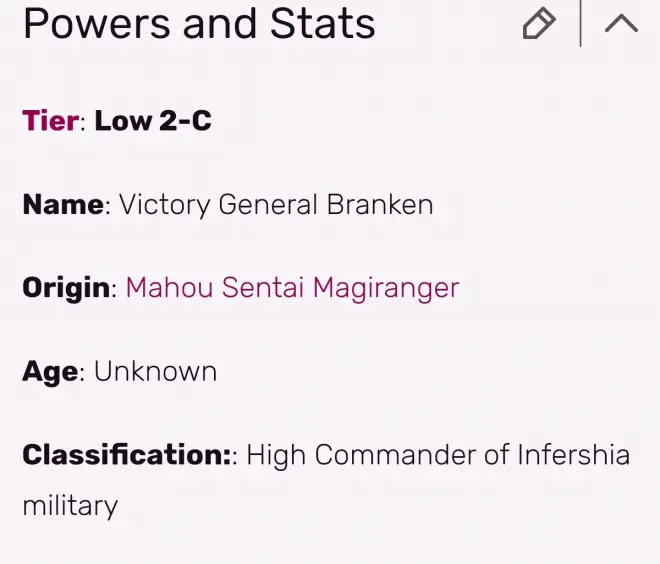
Task: Click the word Stats in heading
Action: click(322, 24)
